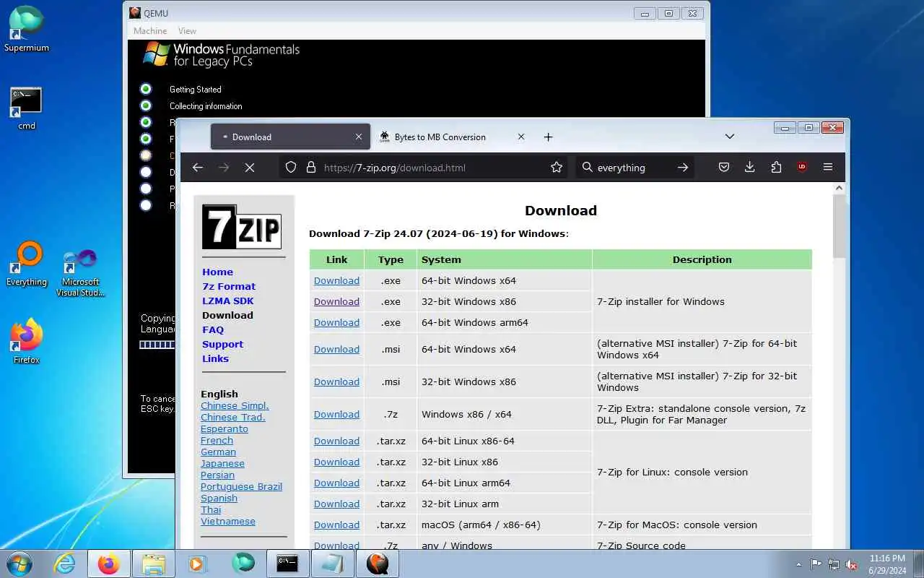The height and width of the screenshot is (578, 924).
Task: Click the page vertical scrollbar thumb
Action: click(839, 225)
